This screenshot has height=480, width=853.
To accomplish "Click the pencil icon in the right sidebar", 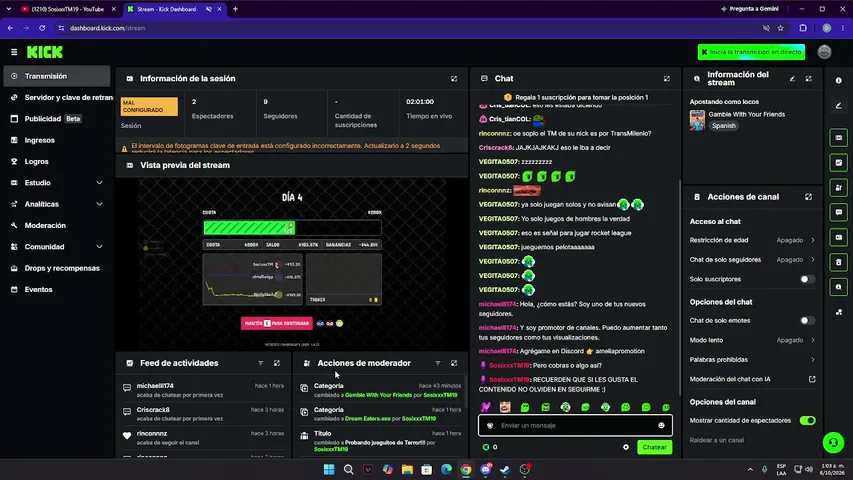I will 838,106.
